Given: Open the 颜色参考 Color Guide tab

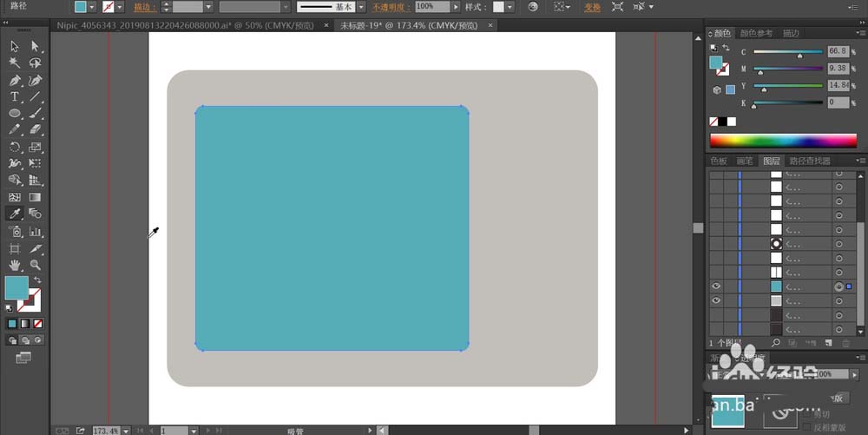Looking at the screenshot, I should [756, 33].
